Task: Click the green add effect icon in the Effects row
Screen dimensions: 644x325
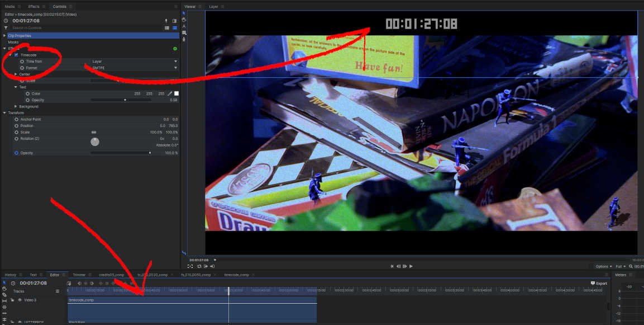Action: [x=175, y=49]
